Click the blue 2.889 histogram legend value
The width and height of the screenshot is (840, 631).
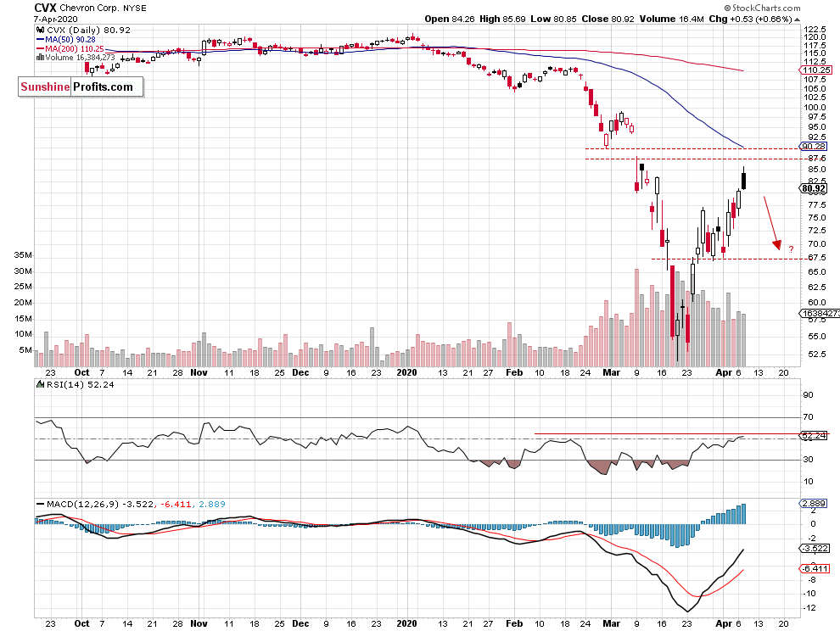tap(212, 504)
